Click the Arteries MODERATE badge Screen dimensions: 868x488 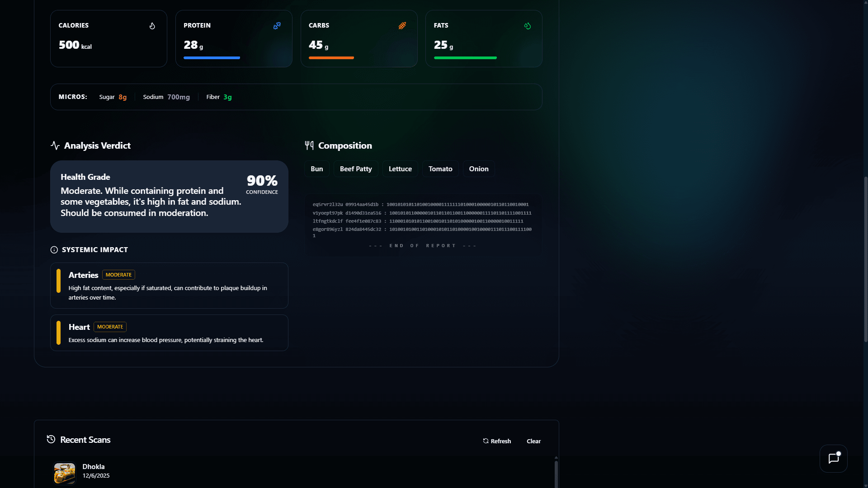[118, 275]
